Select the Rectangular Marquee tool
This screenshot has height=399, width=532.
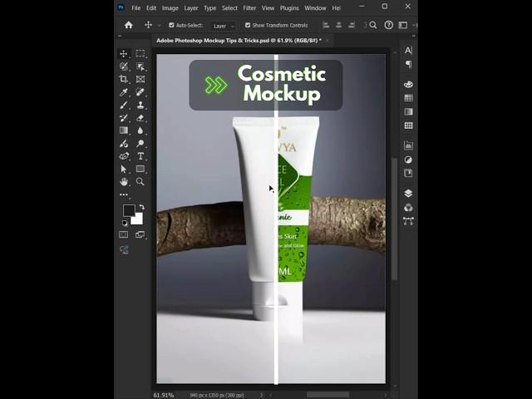coord(140,53)
